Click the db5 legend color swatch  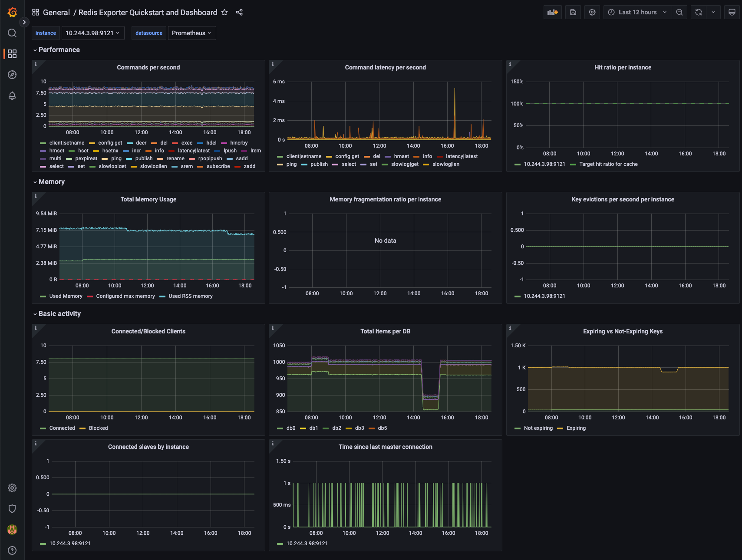(372, 428)
